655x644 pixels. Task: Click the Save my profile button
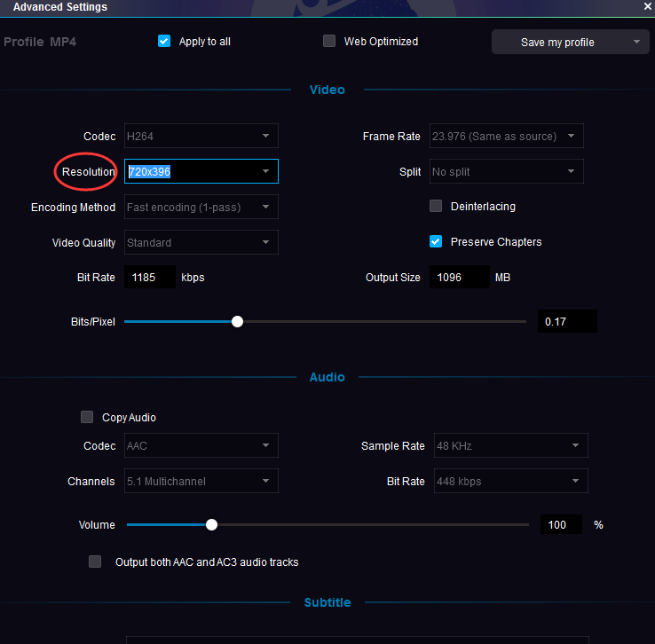point(557,43)
